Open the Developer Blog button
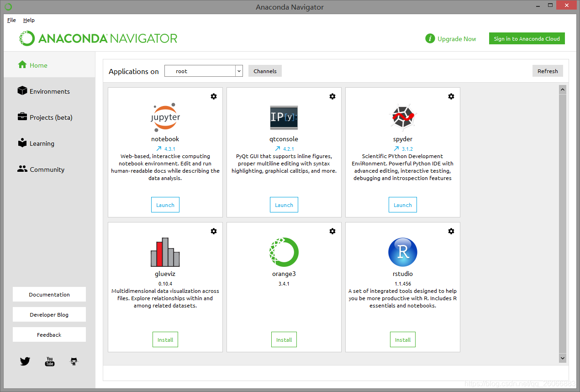Screen dimensions: 580x392 (x=49, y=314)
